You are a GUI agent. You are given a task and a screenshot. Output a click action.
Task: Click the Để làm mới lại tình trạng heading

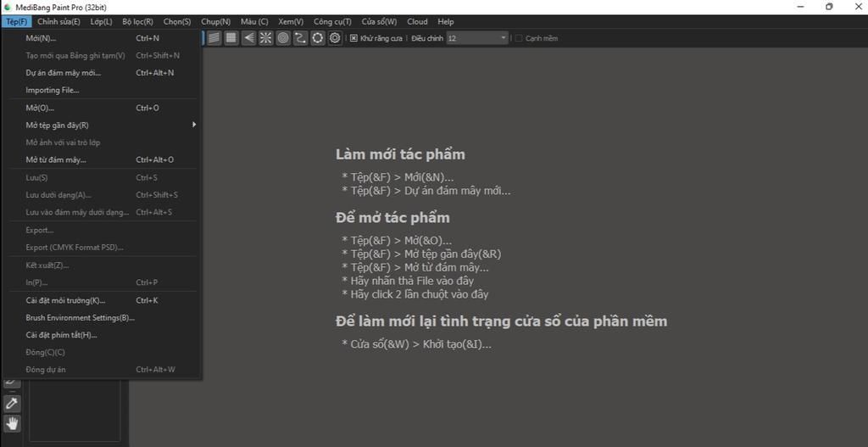[x=502, y=321]
